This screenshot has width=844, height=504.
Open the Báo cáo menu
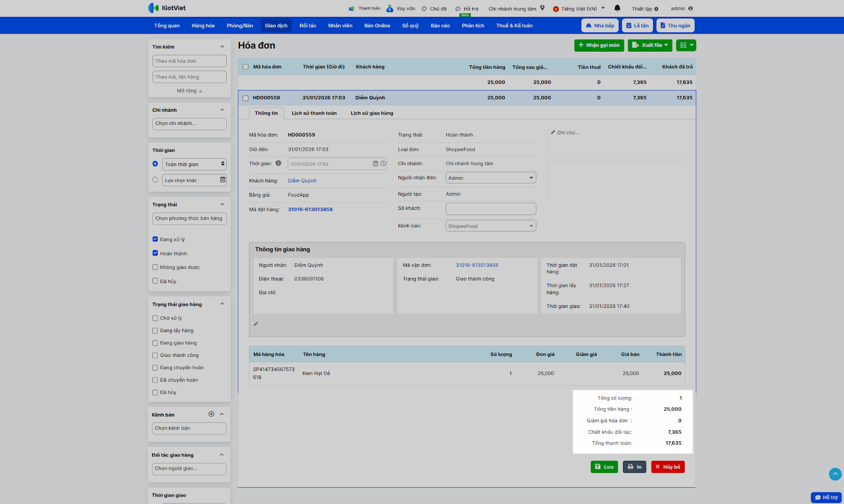coord(440,26)
